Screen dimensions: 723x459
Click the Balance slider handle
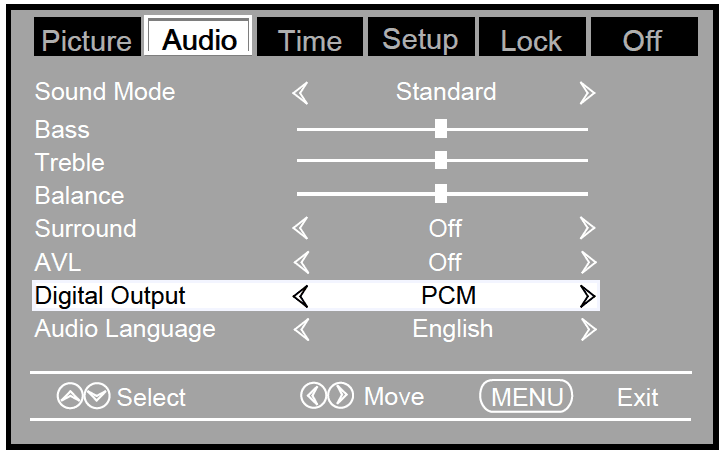coord(441,194)
